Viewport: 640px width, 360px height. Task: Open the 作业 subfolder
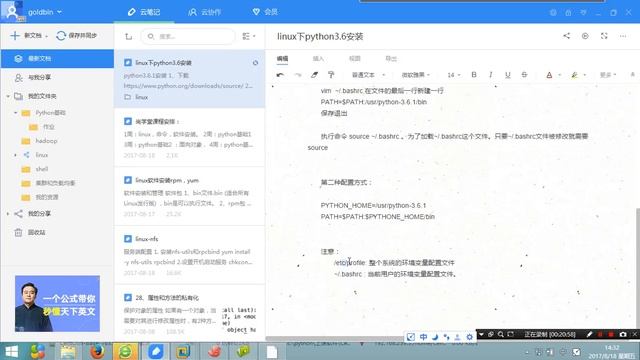click(x=49, y=127)
